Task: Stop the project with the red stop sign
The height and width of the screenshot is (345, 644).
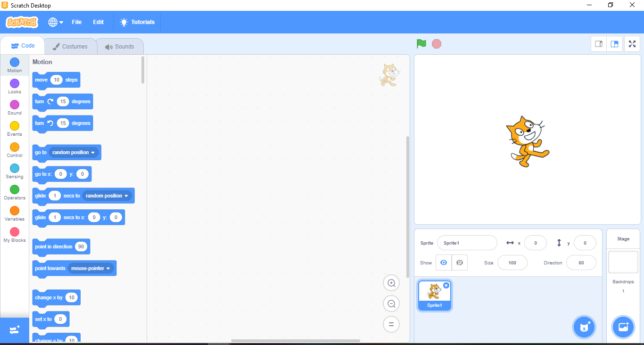Action: [x=437, y=43]
